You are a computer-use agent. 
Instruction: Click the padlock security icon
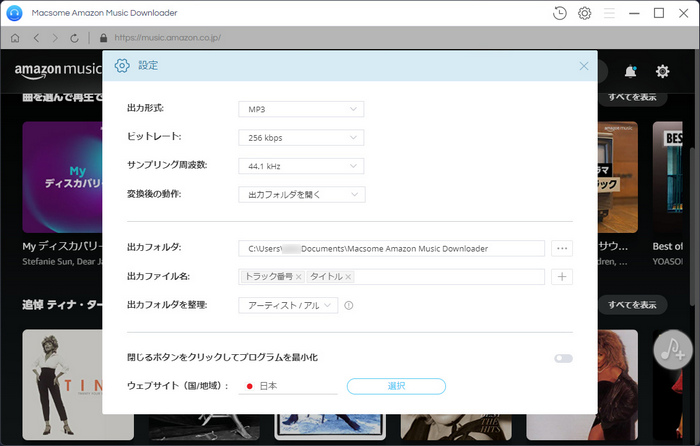click(104, 38)
